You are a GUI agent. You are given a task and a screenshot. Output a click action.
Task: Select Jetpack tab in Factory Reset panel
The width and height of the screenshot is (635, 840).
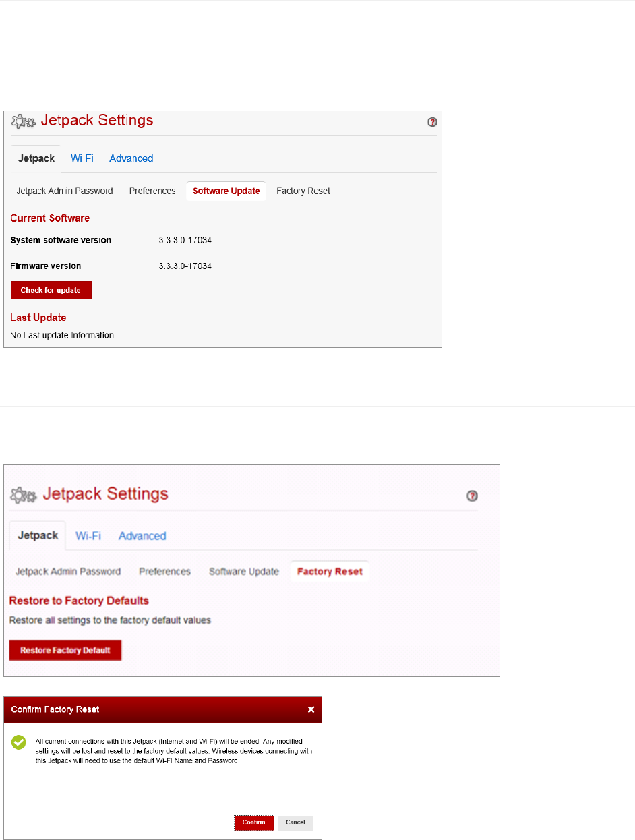click(38, 535)
